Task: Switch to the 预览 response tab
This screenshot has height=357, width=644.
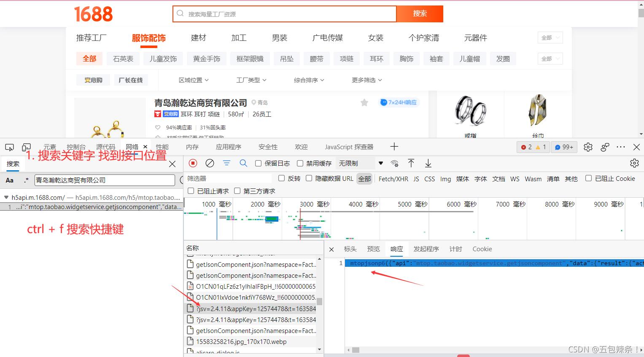Action: (x=373, y=249)
